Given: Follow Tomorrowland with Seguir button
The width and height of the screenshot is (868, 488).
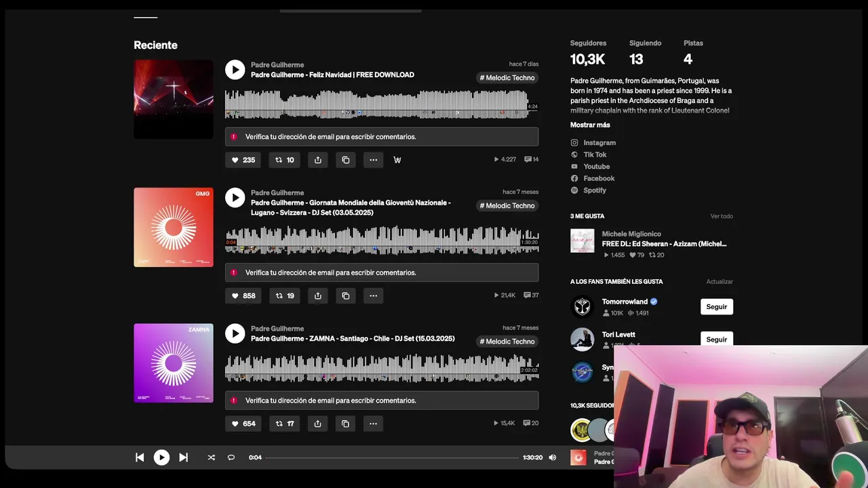Looking at the screenshot, I should pyautogui.click(x=717, y=306).
